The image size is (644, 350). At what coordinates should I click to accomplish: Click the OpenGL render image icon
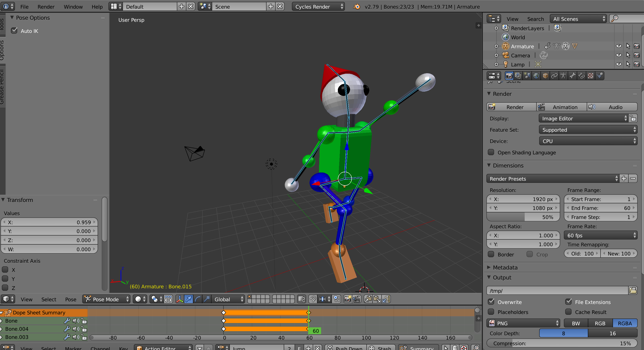click(x=348, y=299)
